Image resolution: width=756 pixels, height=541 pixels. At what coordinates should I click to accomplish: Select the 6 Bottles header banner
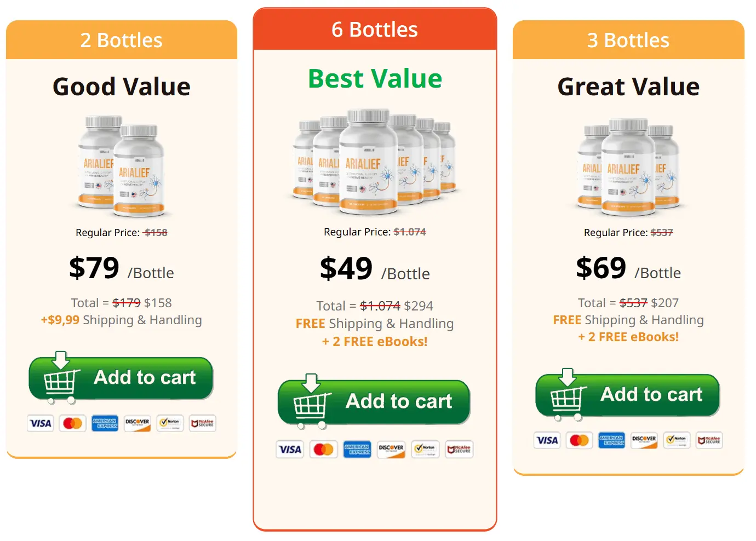point(375,30)
